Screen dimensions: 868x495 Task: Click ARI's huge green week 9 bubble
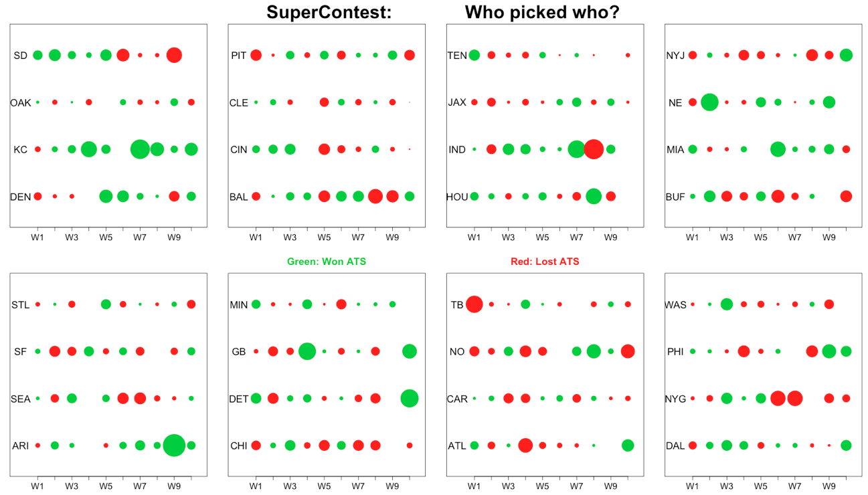pos(174,445)
